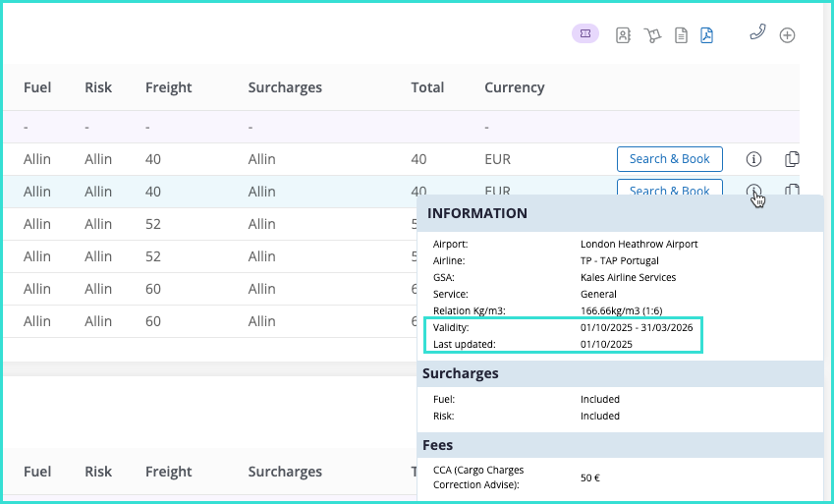Open the gray document icon
Image resolution: width=834 pixels, height=504 pixels.
681,35
